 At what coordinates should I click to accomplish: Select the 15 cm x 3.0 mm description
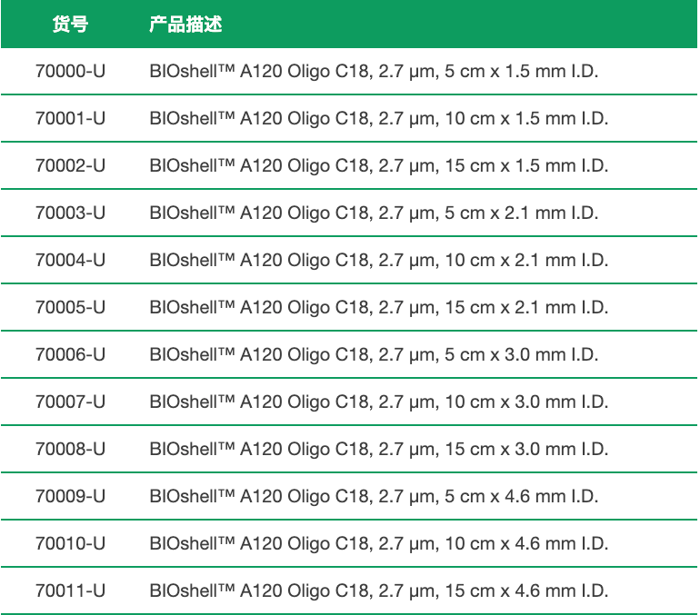pyautogui.click(x=379, y=450)
